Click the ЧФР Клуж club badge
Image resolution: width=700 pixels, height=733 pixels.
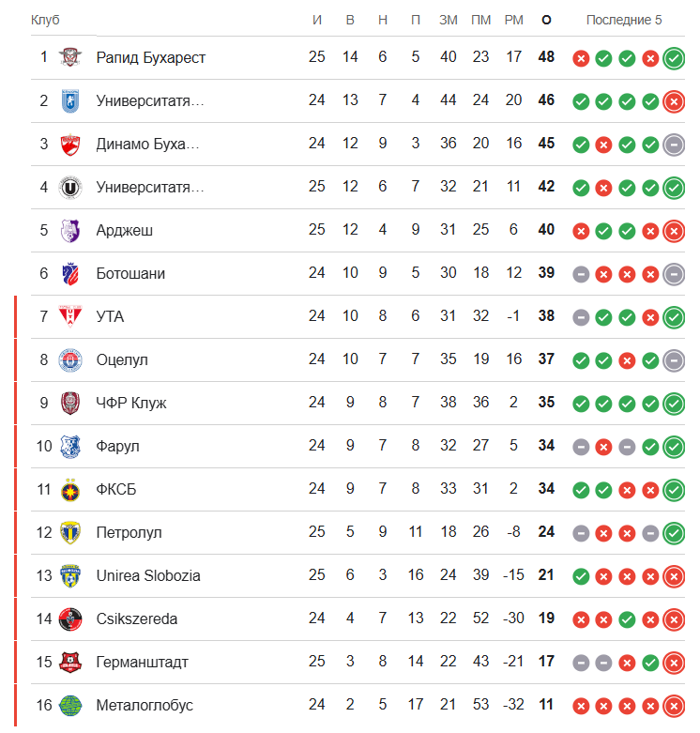[x=70, y=403]
